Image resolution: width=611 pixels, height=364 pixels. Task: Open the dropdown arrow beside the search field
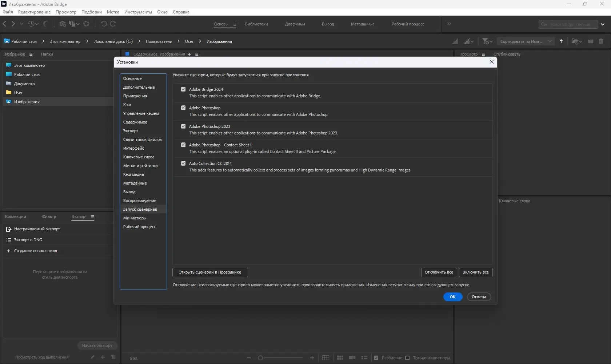point(603,24)
